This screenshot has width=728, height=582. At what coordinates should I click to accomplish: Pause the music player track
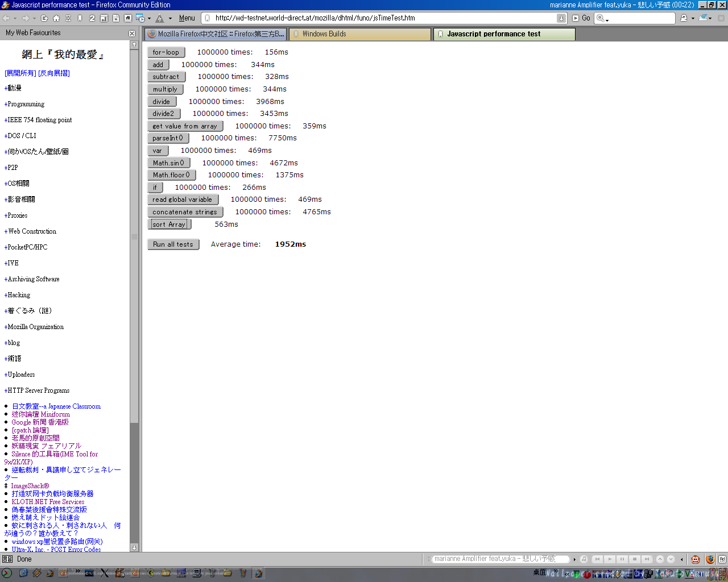pos(622,559)
